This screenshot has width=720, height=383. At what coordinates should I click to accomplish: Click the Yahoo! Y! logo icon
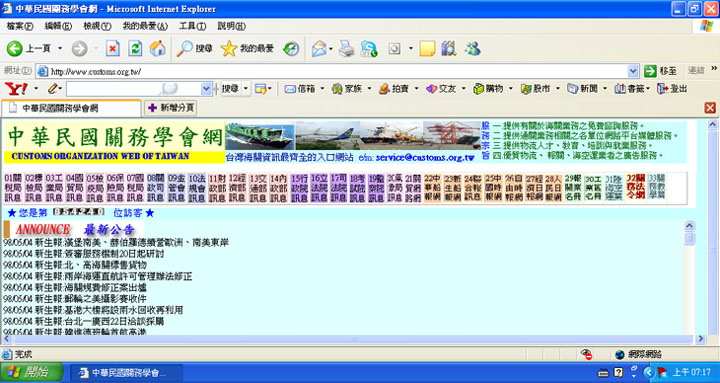click(x=16, y=89)
